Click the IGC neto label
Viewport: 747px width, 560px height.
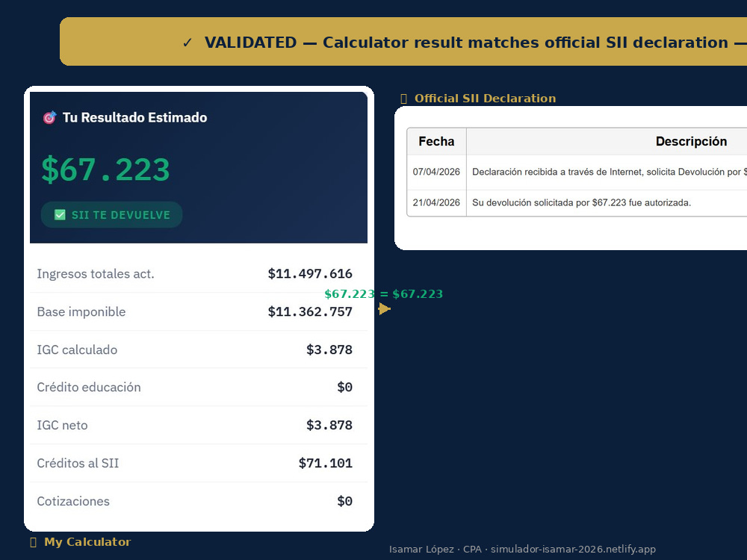point(63,426)
